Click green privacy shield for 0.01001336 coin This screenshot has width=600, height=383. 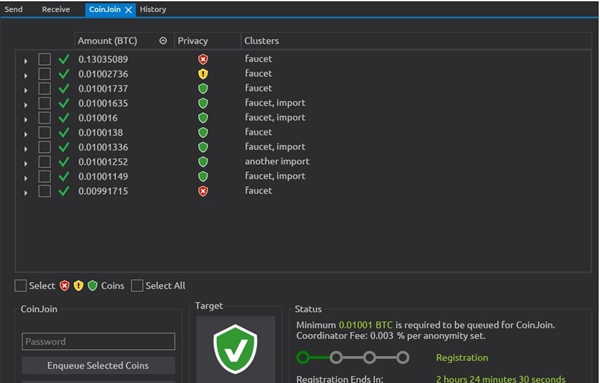click(x=203, y=147)
